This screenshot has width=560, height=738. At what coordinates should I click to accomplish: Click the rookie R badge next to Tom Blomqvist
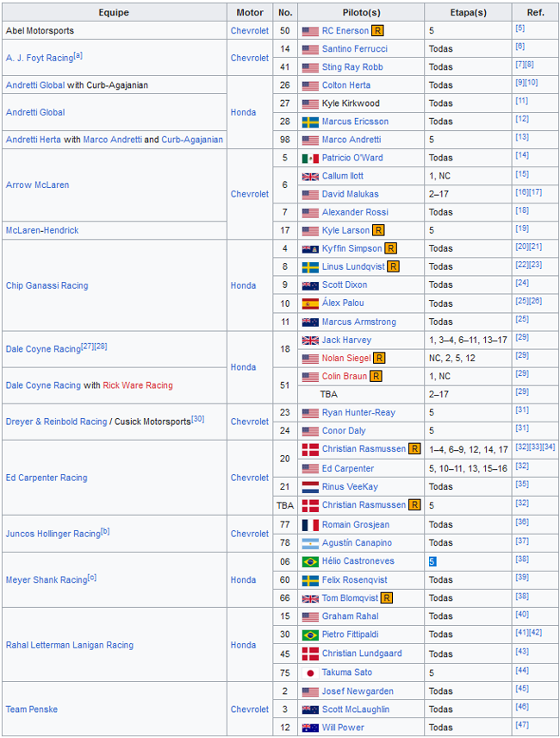tap(387, 598)
